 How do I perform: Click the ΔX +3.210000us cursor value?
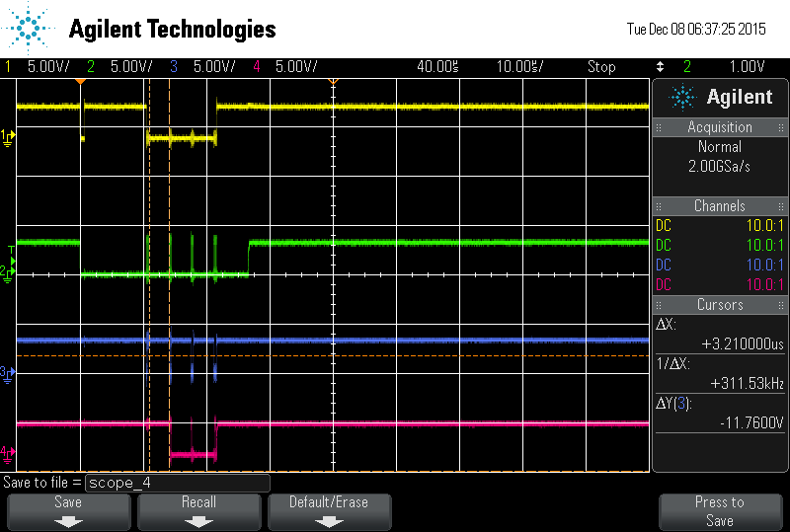coord(743,343)
